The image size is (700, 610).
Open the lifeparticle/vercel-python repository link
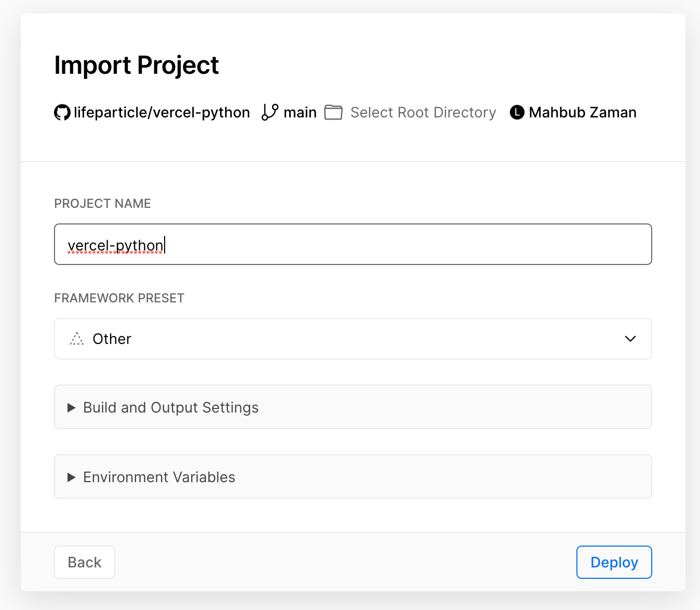161,113
